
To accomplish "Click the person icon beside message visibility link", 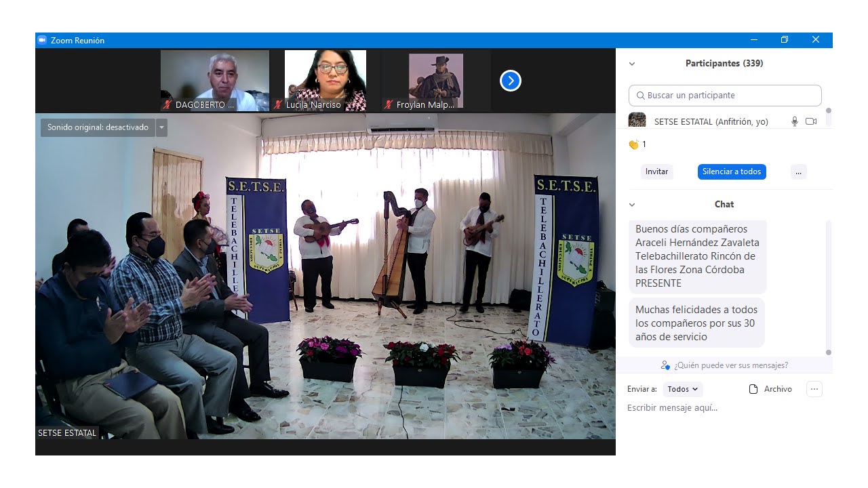I will [x=665, y=365].
